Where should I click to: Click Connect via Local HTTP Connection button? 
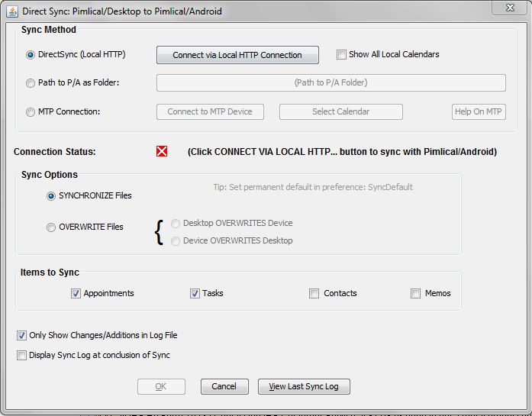tap(237, 55)
